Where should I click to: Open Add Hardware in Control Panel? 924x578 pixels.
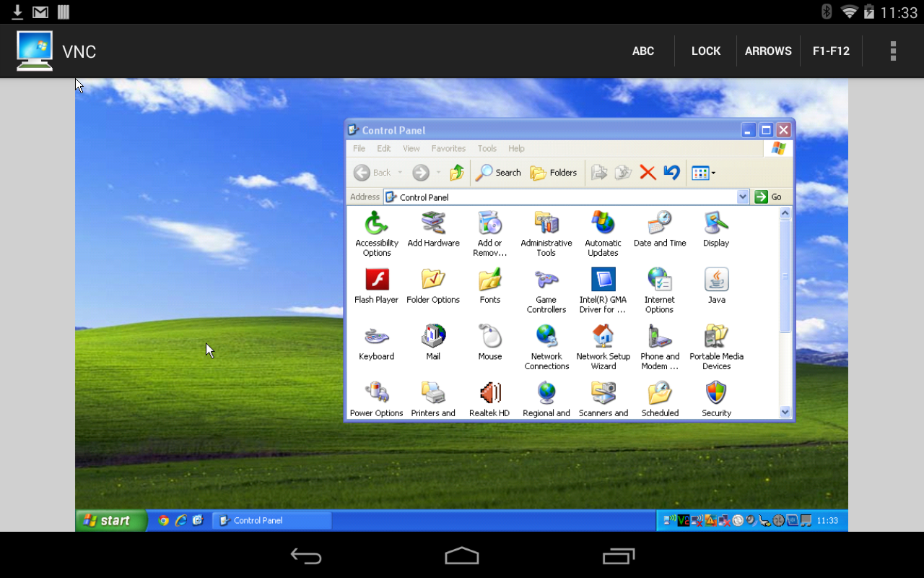click(433, 225)
